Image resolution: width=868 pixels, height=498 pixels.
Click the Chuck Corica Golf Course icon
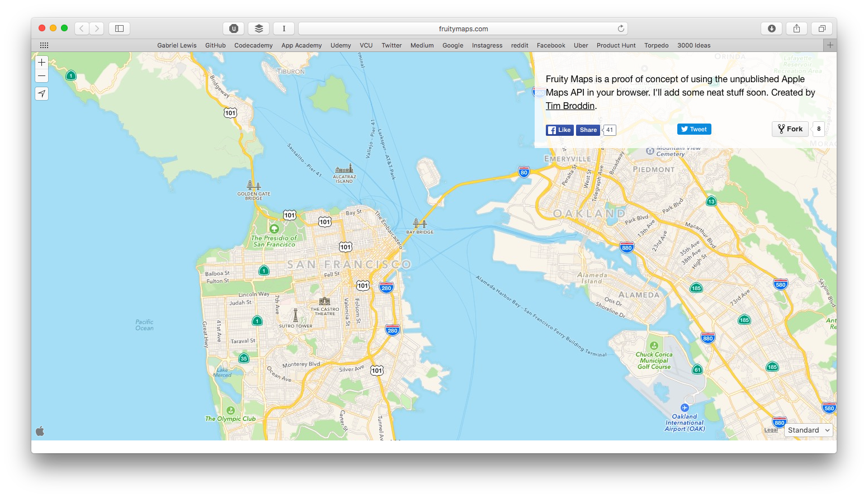pos(654,345)
